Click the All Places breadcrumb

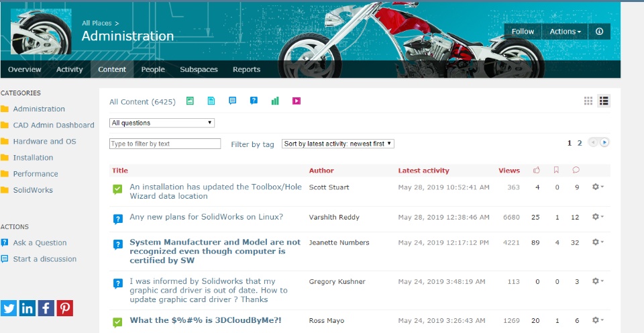coord(97,23)
